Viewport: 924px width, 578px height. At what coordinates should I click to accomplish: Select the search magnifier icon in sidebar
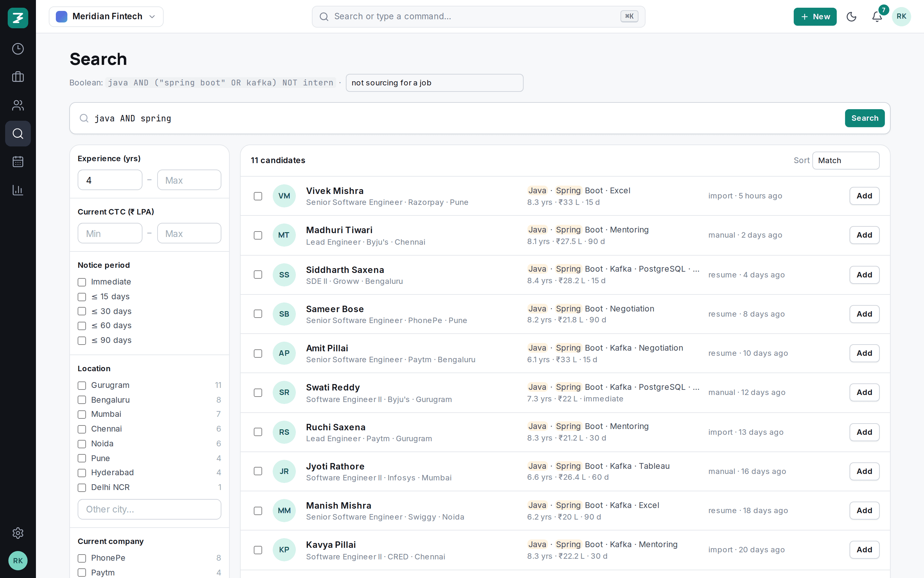click(x=18, y=133)
